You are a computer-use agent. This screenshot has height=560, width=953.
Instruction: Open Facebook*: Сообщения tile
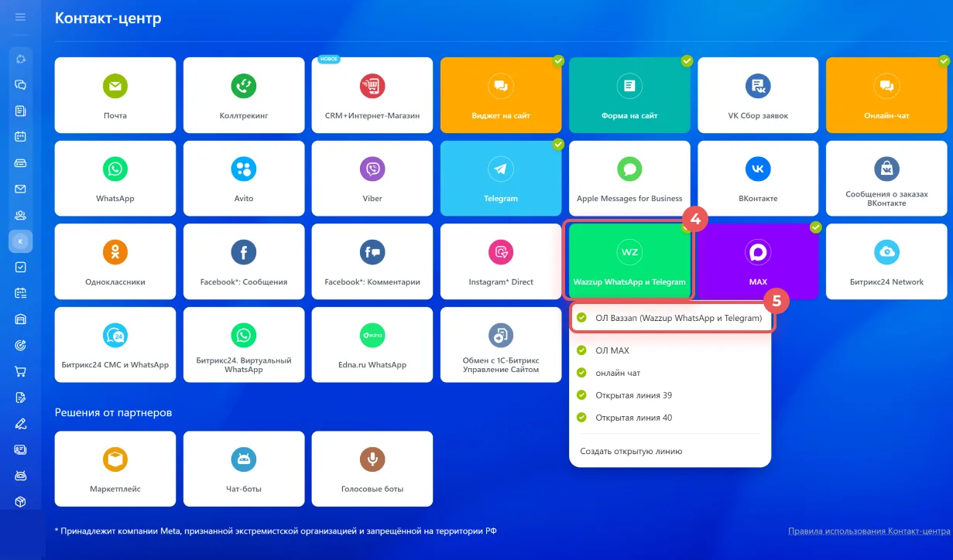[244, 261]
